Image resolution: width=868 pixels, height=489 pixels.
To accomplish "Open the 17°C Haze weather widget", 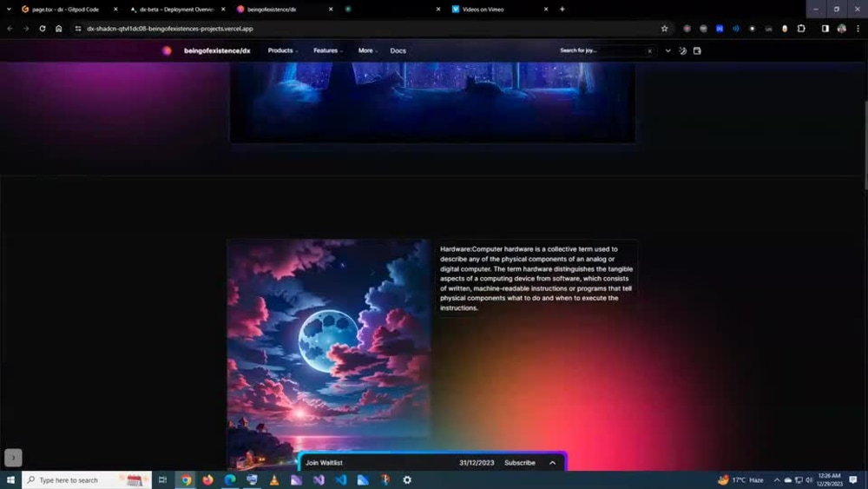I will click(x=740, y=479).
